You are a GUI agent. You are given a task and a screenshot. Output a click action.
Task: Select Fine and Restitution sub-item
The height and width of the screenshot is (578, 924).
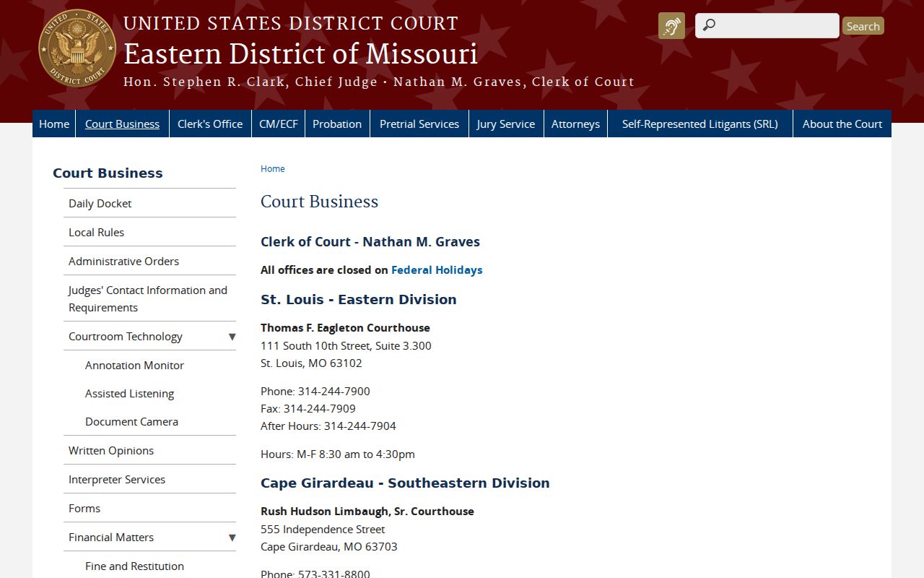[x=134, y=566]
